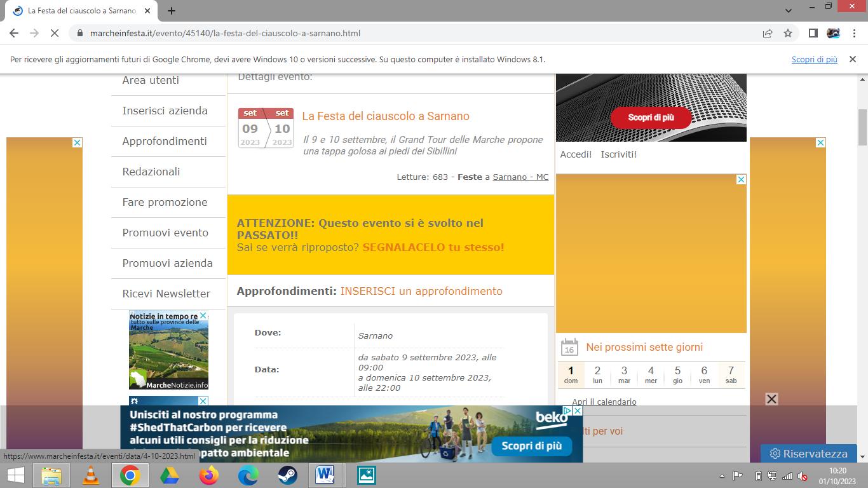868x488 pixels.
Task: Open Google Drive from the taskbar
Action: [x=170, y=475]
